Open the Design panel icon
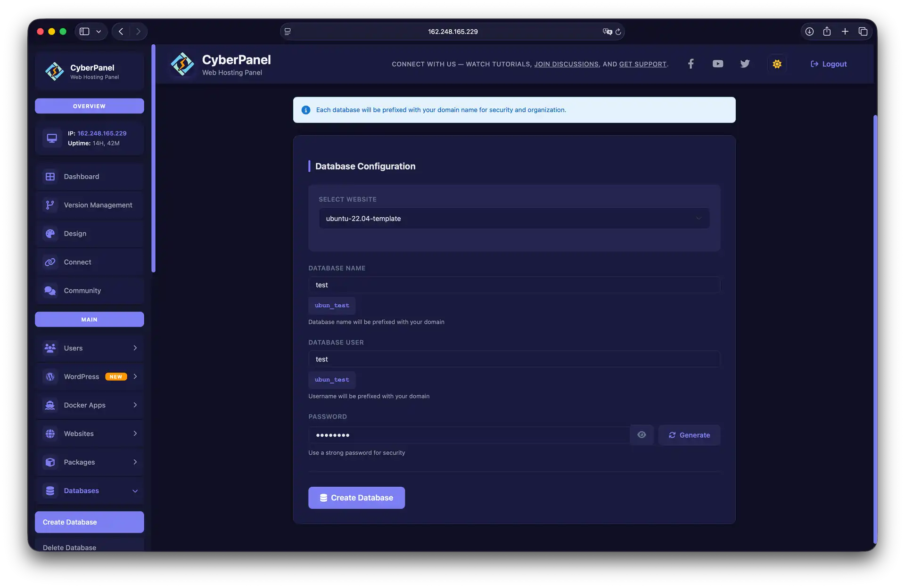 [50, 233]
